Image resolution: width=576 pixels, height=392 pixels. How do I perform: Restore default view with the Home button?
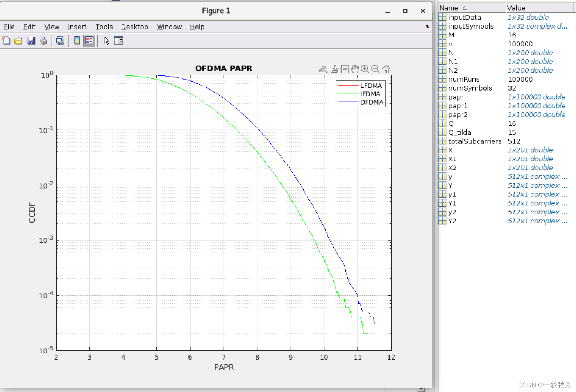point(386,69)
